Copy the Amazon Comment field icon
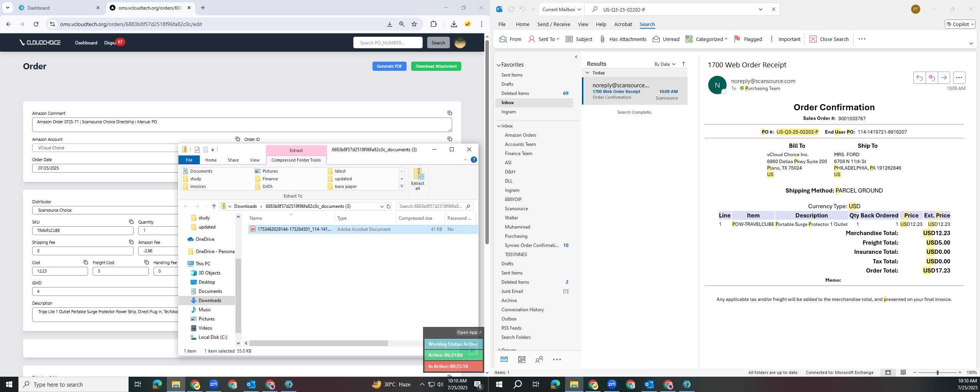The height and width of the screenshot is (392, 980). tap(450, 113)
